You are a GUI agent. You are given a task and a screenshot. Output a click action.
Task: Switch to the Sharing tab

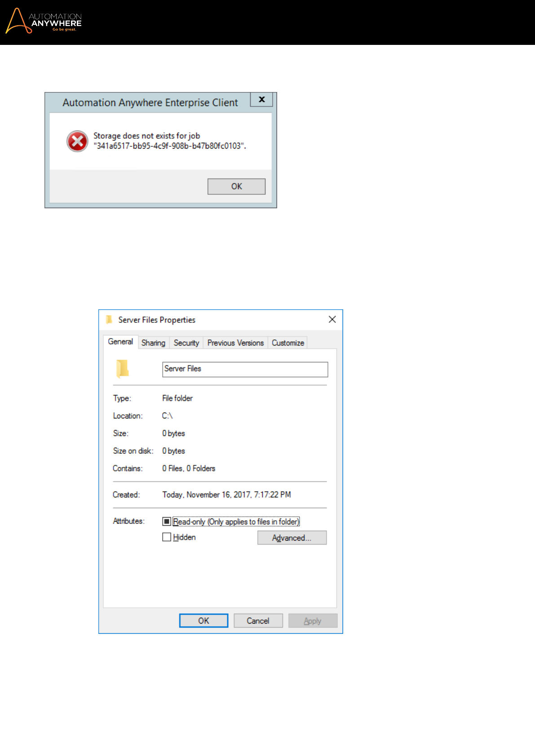point(153,343)
